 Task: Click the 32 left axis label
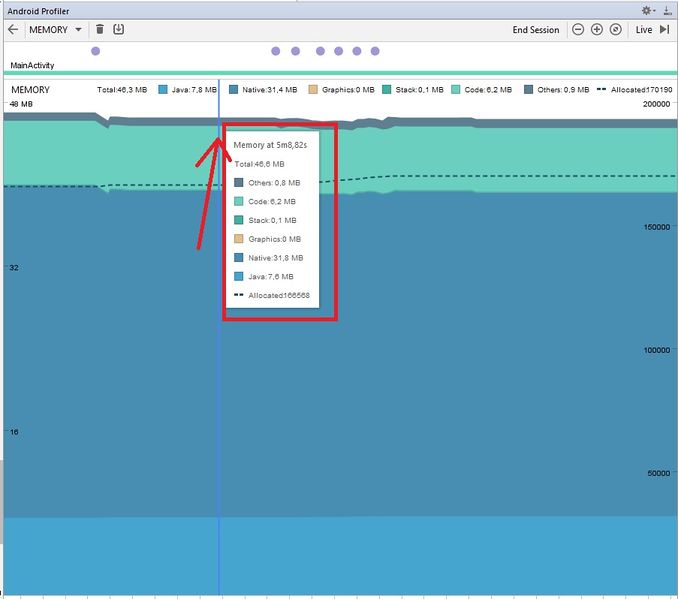(14, 267)
